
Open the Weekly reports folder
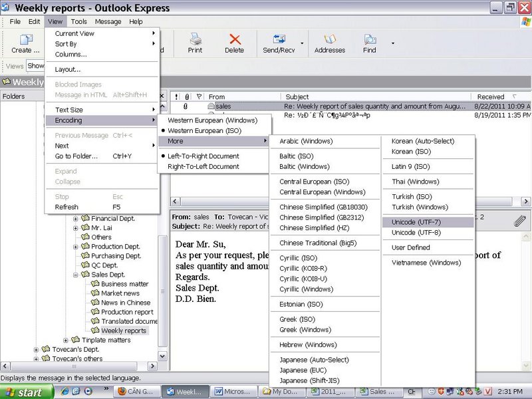pyautogui.click(x=124, y=331)
